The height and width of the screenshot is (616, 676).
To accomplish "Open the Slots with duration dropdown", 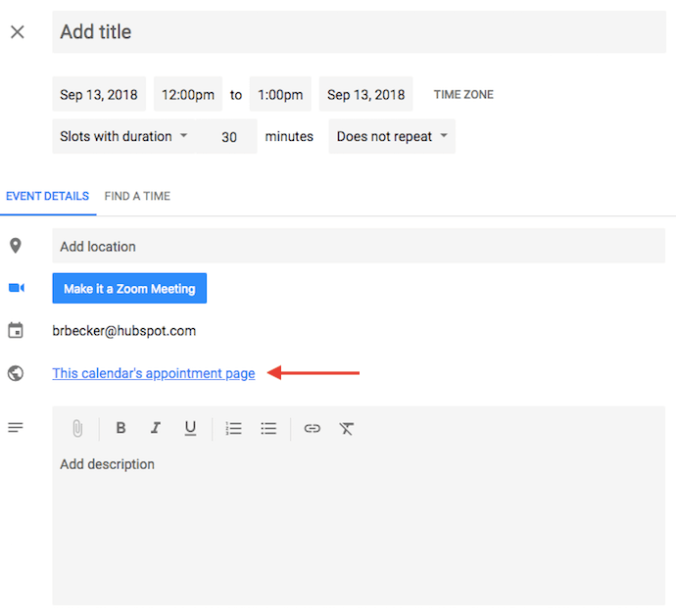I will pos(123,136).
